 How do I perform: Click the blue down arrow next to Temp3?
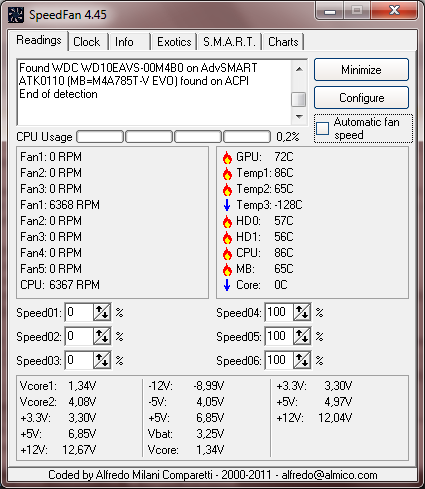tap(227, 205)
